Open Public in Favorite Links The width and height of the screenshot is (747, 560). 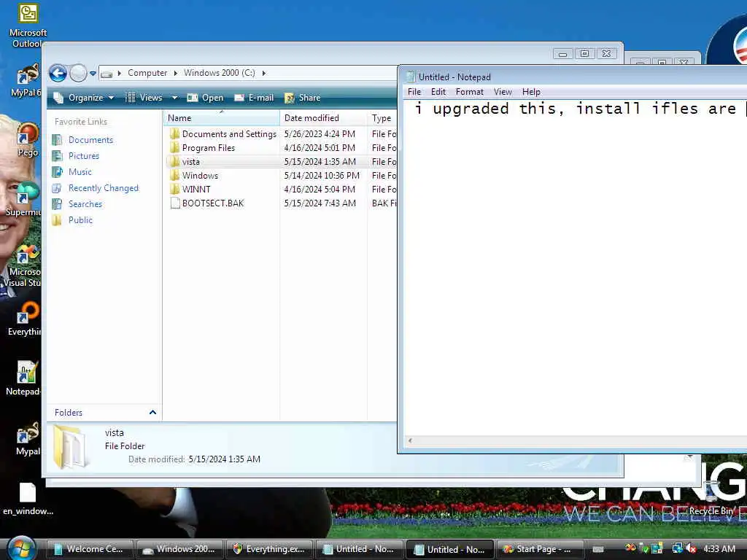tap(80, 220)
